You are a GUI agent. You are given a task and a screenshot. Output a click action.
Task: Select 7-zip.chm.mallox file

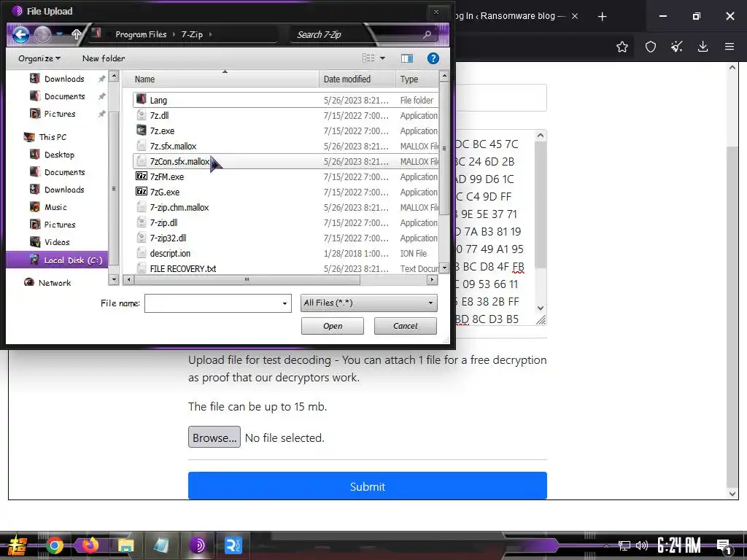point(286,207)
